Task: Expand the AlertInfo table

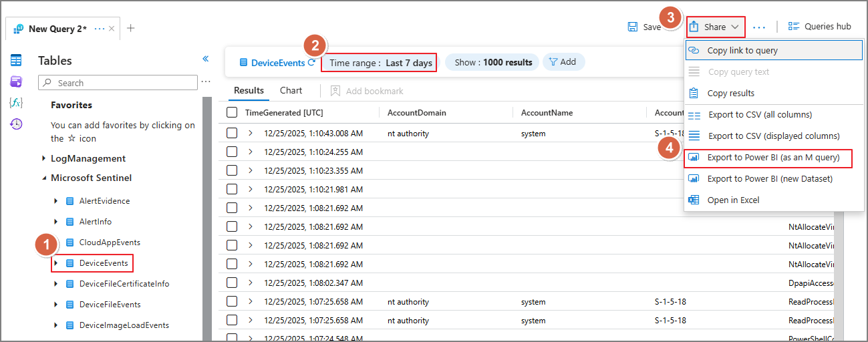Action: (56, 222)
